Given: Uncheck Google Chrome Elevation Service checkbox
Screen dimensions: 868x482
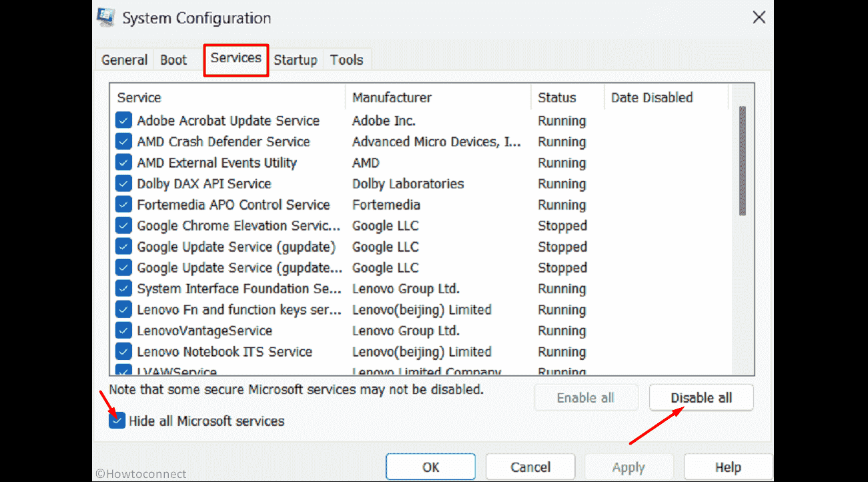Looking at the screenshot, I should coord(123,226).
